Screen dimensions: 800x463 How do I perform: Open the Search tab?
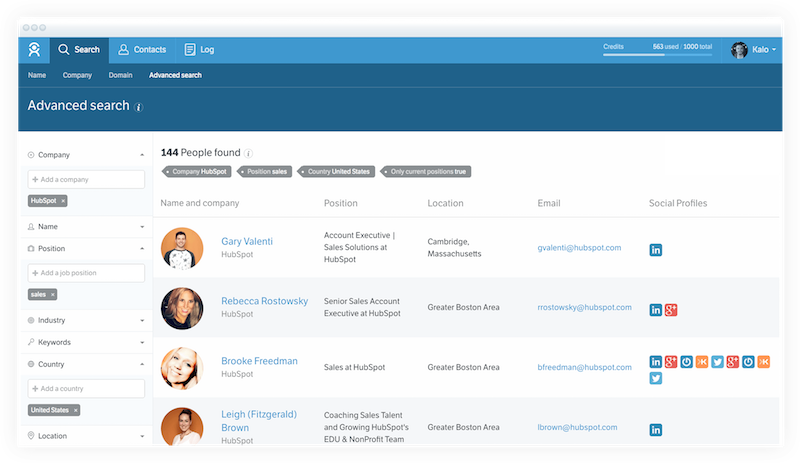(x=79, y=50)
